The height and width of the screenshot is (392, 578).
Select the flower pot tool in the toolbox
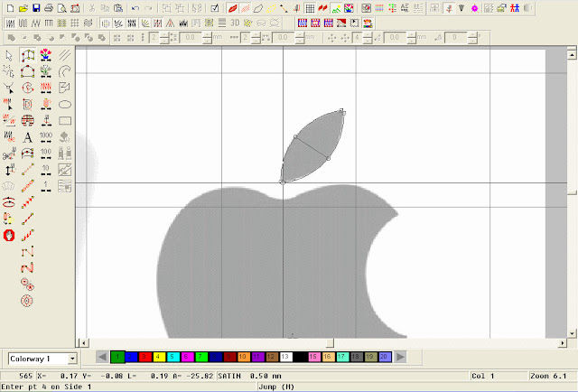[x=46, y=55]
